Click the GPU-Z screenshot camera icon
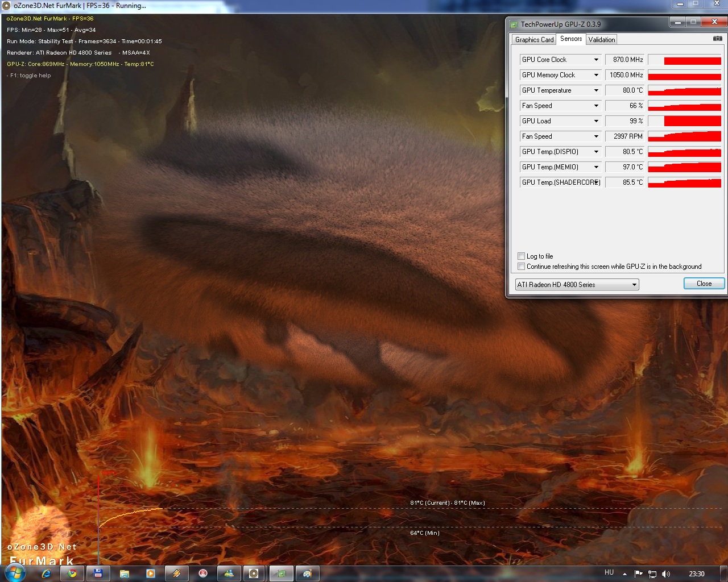 pos(718,39)
